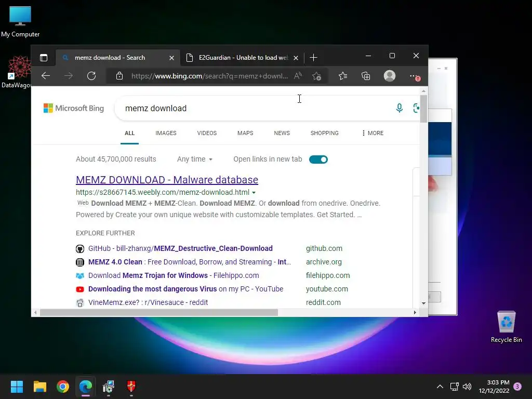
Task: Toggle Open links in new tab switch
Action: (318, 159)
